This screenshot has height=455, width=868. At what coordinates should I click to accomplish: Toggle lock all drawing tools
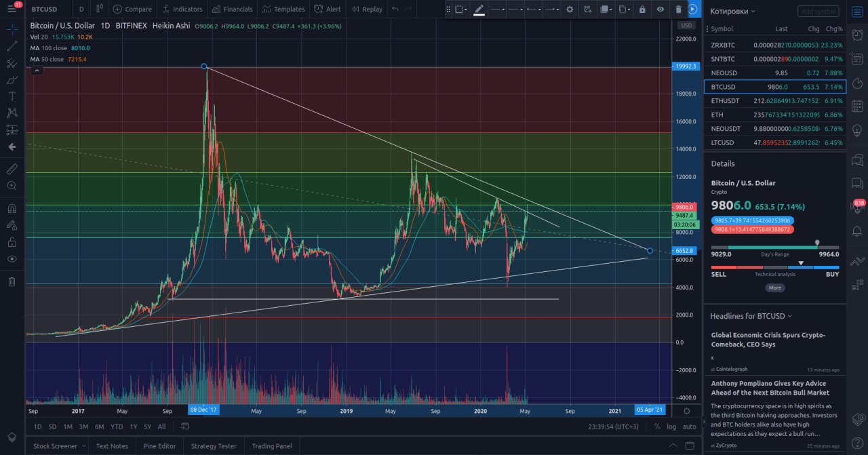pyautogui.click(x=12, y=242)
